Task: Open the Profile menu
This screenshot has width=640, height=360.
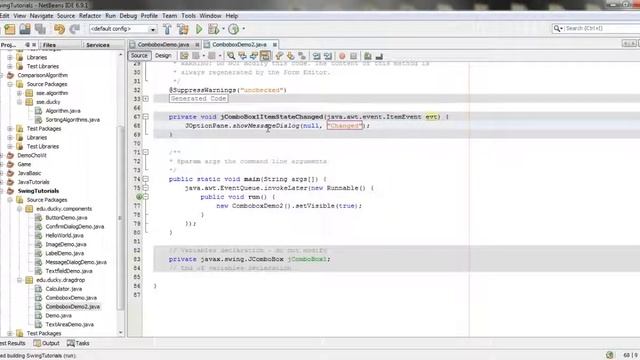Action: pyautogui.click(x=149, y=16)
